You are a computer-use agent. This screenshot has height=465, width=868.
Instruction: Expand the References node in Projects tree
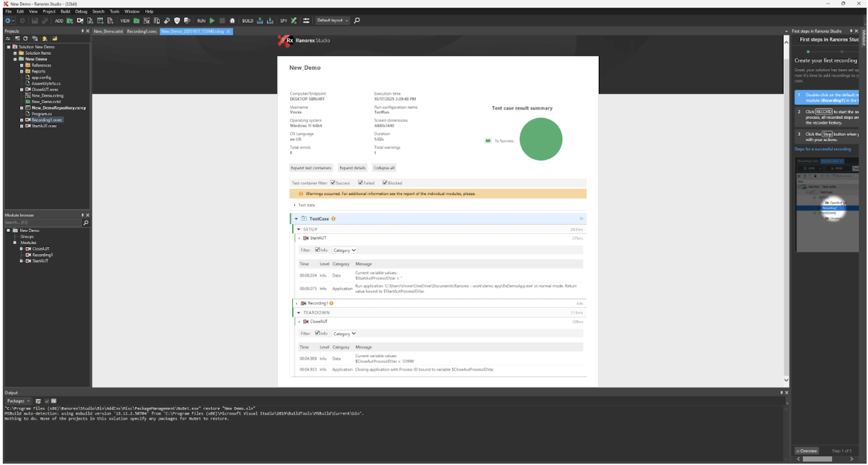tap(21, 65)
